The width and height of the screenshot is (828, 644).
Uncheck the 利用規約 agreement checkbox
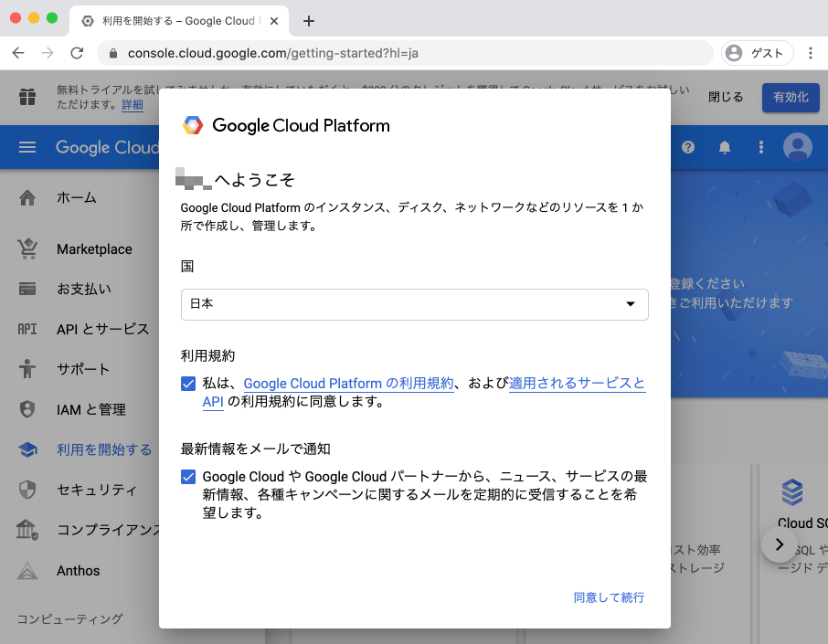click(188, 384)
